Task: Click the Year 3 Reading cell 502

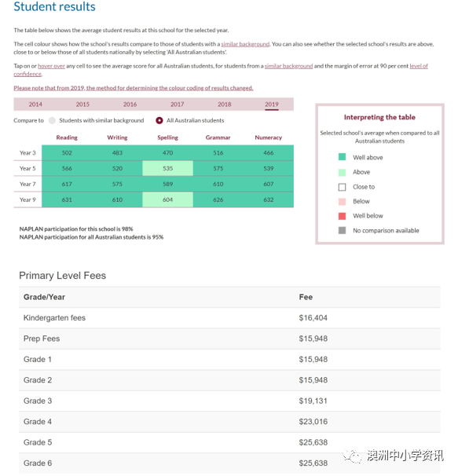Action: click(67, 152)
